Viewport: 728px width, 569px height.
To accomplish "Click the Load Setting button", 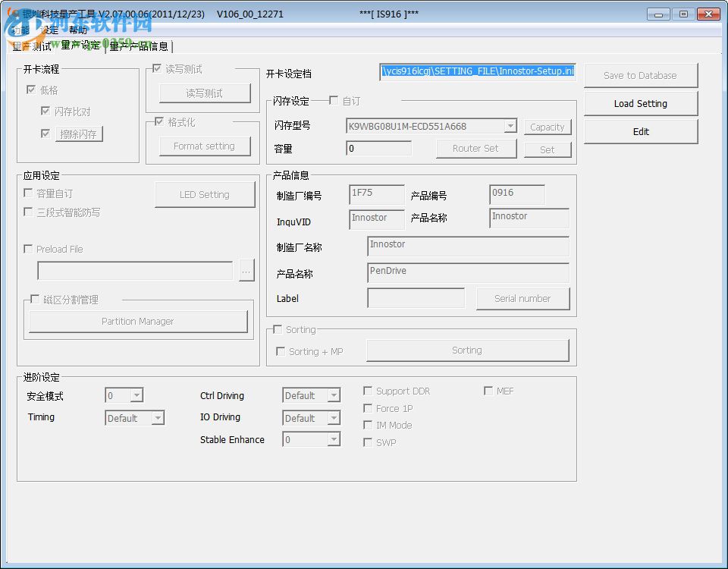I will [639, 103].
